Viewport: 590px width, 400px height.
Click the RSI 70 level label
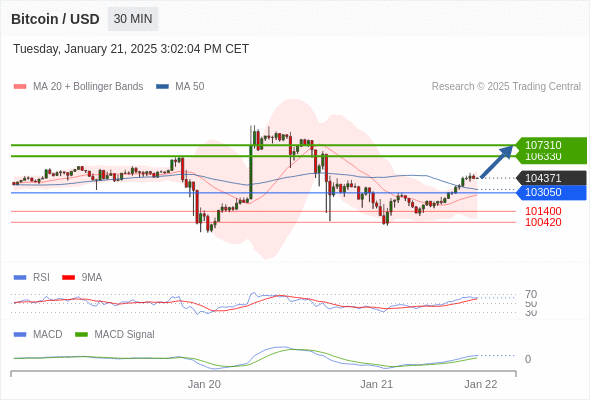(x=531, y=294)
